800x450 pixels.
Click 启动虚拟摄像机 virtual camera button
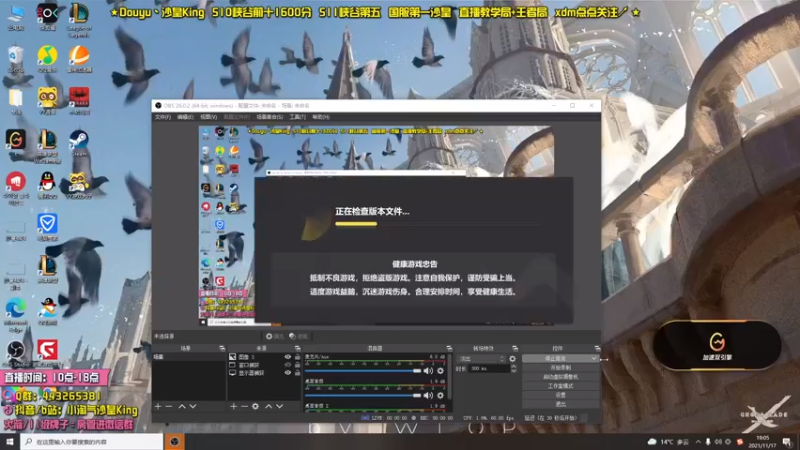point(560,377)
